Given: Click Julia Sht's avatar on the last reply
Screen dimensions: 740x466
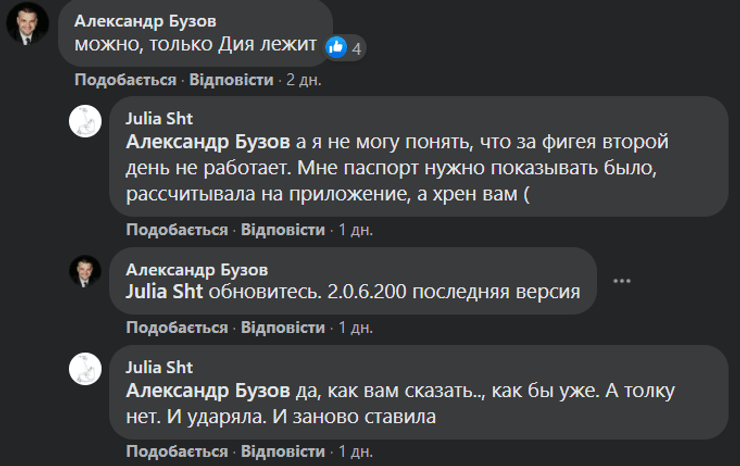Looking at the screenshot, I should tap(84, 369).
